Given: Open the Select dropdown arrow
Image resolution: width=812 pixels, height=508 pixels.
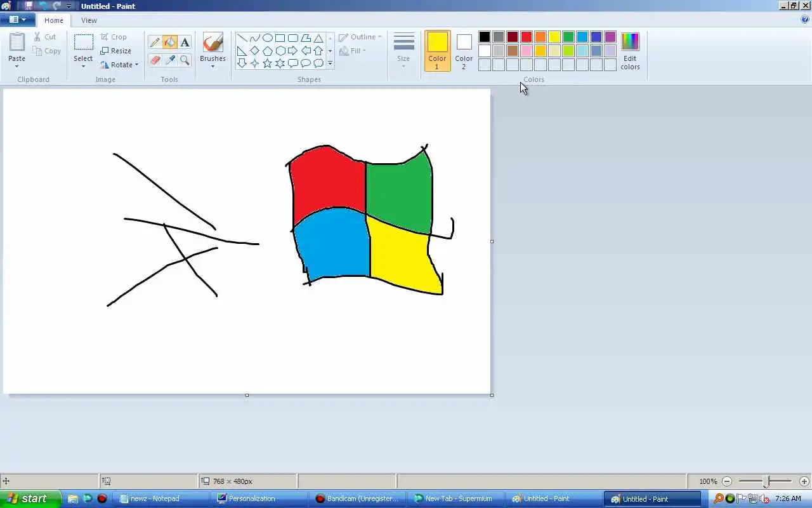Looking at the screenshot, I should 83,66.
